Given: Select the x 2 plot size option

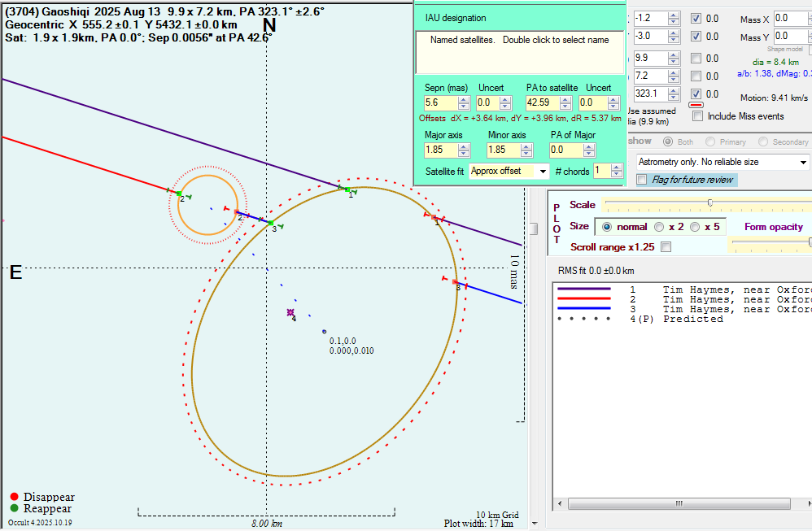Looking at the screenshot, I should coord(660,227).
